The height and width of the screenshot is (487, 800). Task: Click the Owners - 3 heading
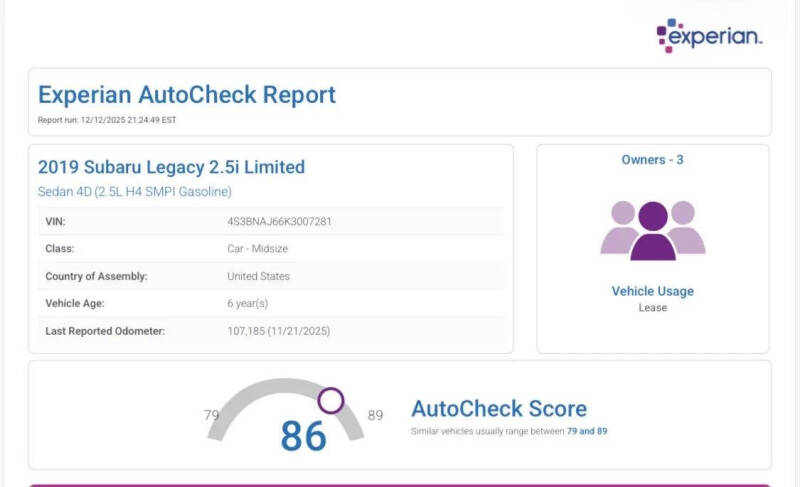[653, 160]
